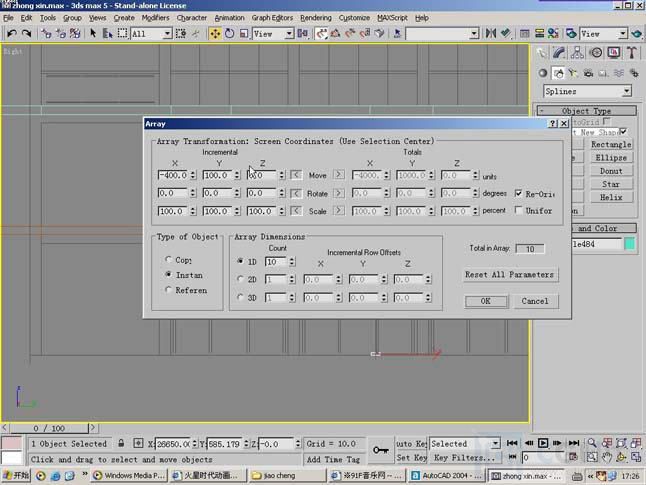
Task: Activate the Select and Scale tool
Action: (244, 33)
